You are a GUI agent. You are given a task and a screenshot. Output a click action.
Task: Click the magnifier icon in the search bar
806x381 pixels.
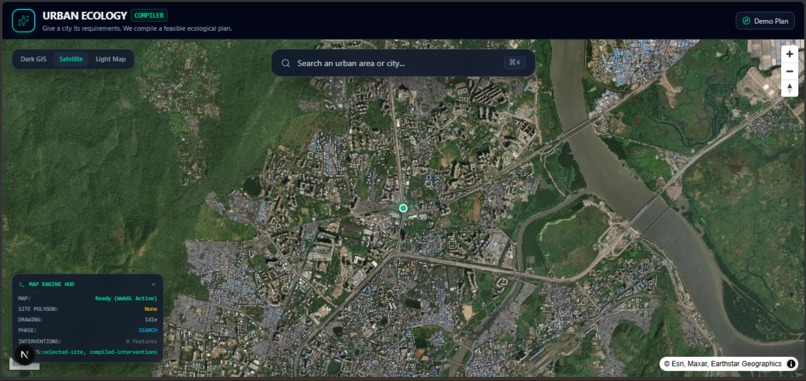click(286, 63)
